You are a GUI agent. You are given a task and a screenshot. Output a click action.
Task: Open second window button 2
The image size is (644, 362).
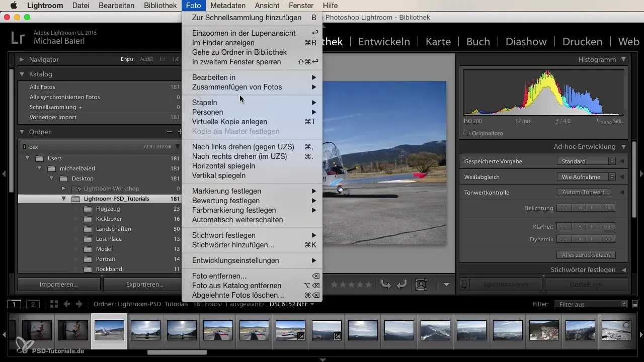click(x=33, y=304)
